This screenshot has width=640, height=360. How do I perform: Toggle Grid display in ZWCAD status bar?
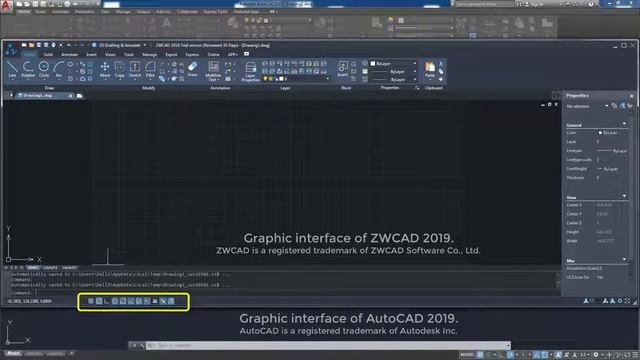[x=99, y=301]
